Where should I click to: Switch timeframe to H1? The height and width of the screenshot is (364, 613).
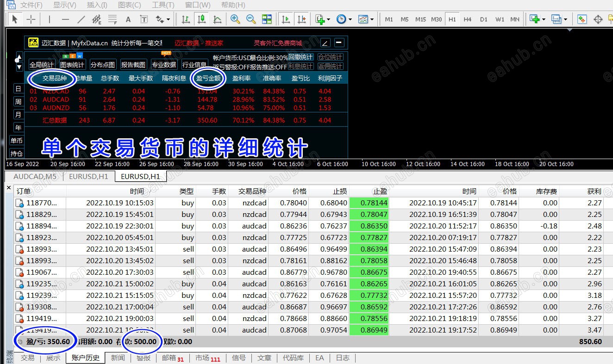click(x=452, y=19)
